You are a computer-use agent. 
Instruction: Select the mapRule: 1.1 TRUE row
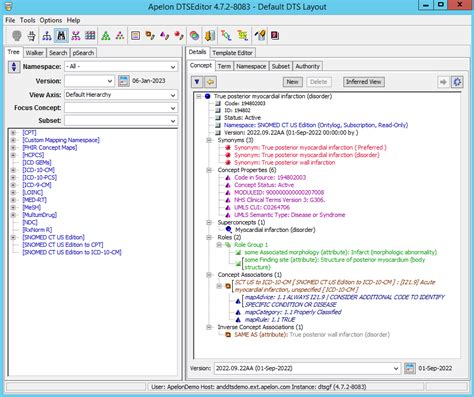pyautogui.click(x=270, y=320)
